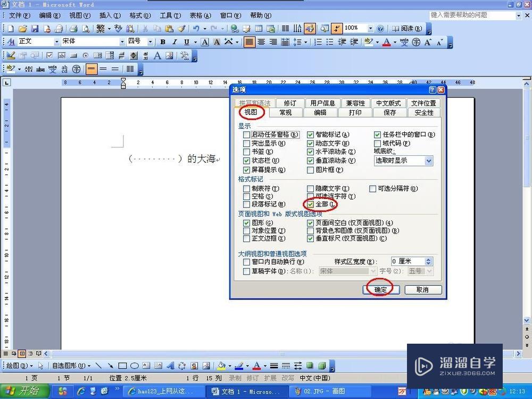The width and height of the screenshot is (532, 399).
Task: Open the hao123 browser taskbar button
Action: [163, 392]
